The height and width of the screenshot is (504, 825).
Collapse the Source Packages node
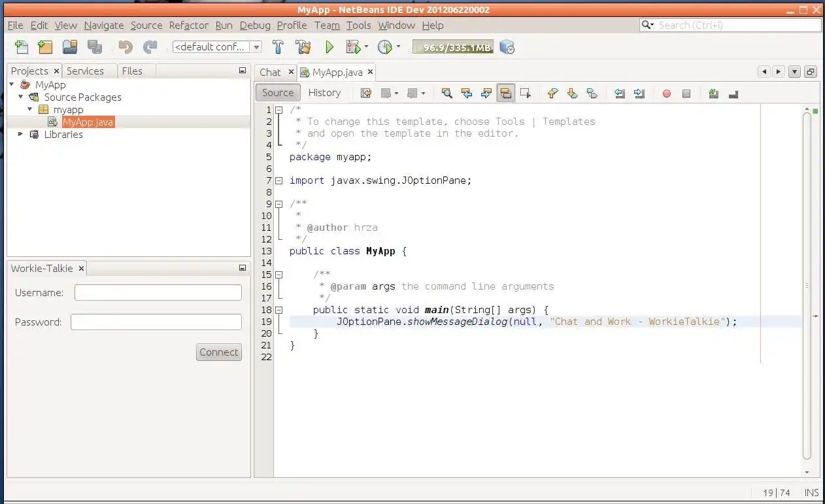21,97
